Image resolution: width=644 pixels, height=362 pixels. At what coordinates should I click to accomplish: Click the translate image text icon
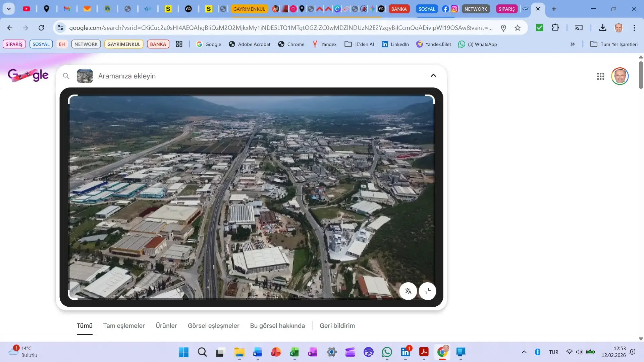pyautogui.click(x=408, y=291)
